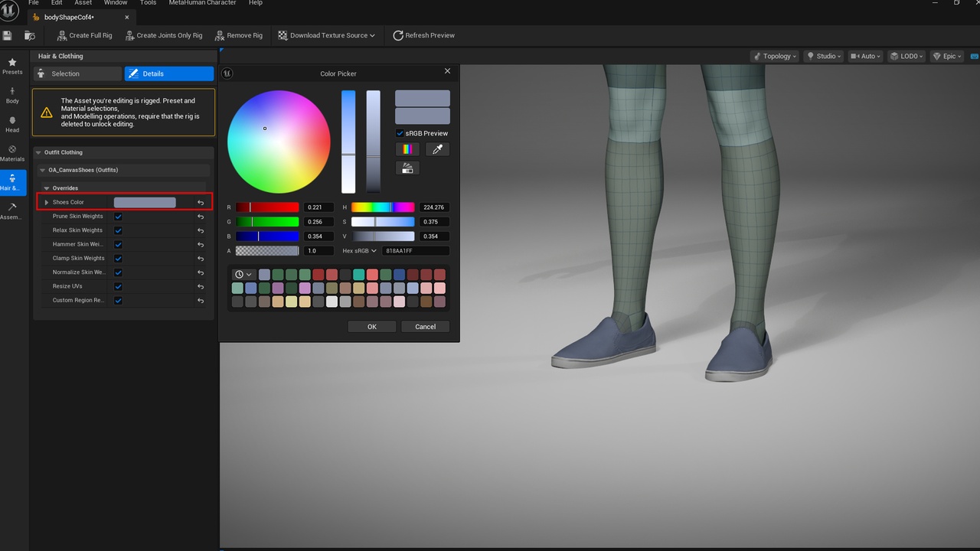Click Create Joints Only Rig button

tap(163, 35)
